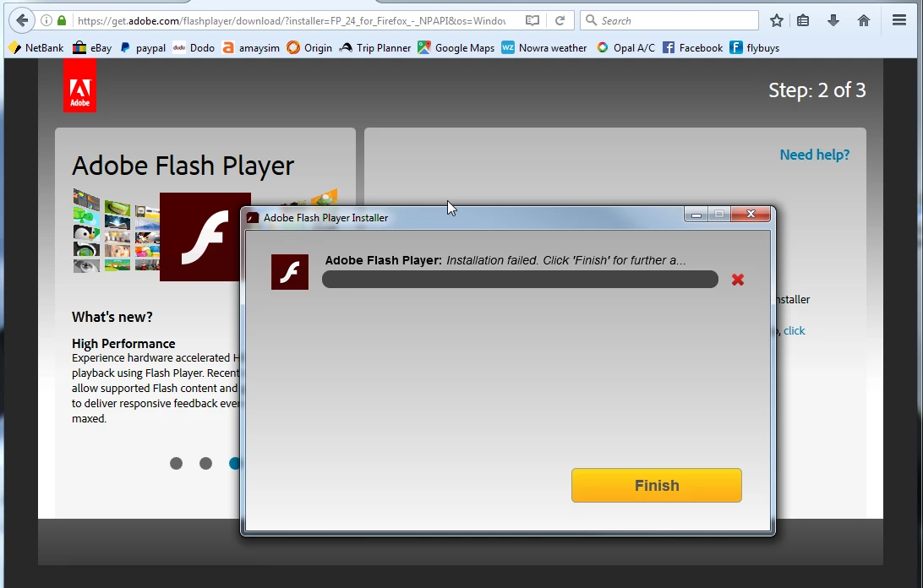923x588 pixels.
Task: Click the 'Adobe Flash Player' page heading
Action: pyautogui.click(x=183, y=166)
